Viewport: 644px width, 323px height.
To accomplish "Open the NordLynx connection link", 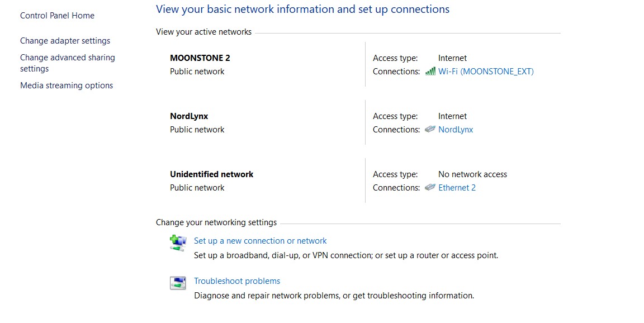I will (x=456, y=130).
